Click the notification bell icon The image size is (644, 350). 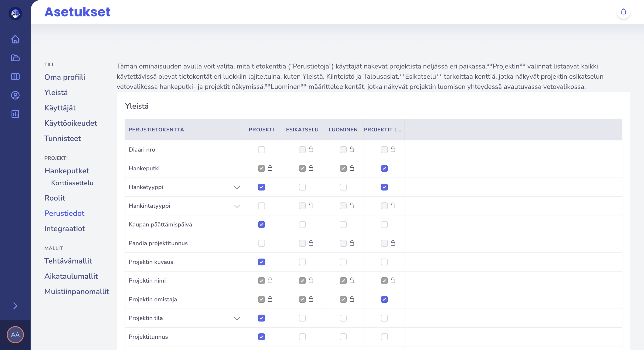point(623,12)
